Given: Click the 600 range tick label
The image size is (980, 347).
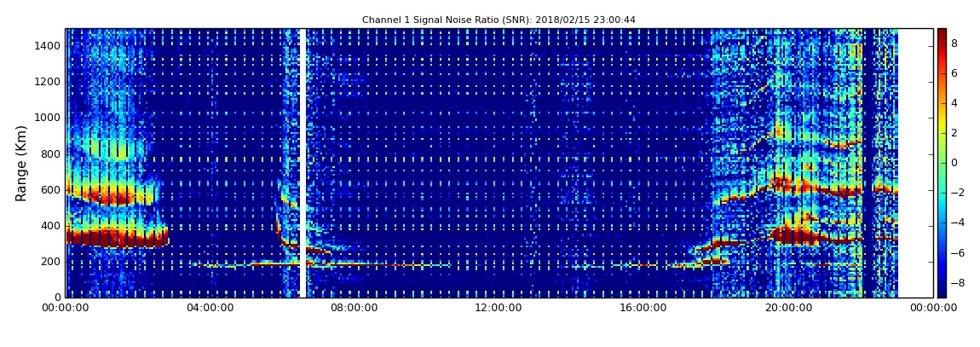Looking at the screenshot, I should 50,190.
